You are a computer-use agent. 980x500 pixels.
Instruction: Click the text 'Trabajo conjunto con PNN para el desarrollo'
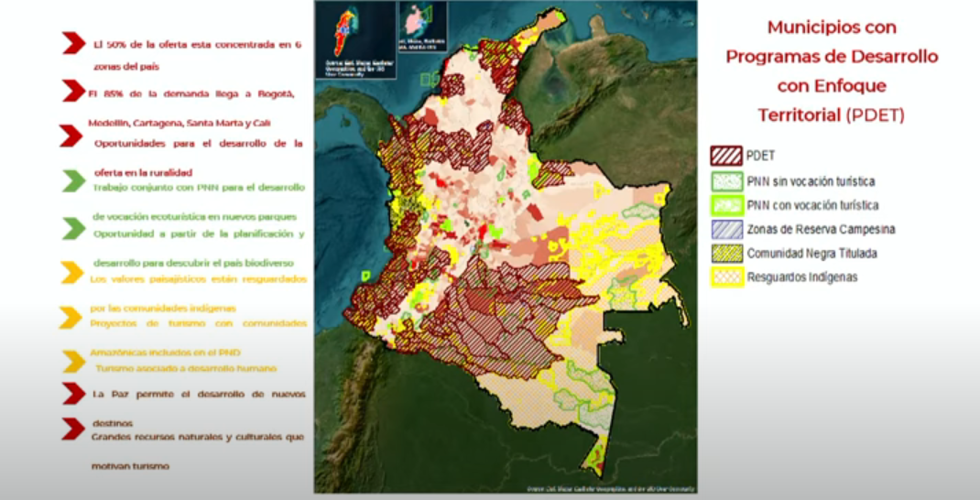coord(199,187)
